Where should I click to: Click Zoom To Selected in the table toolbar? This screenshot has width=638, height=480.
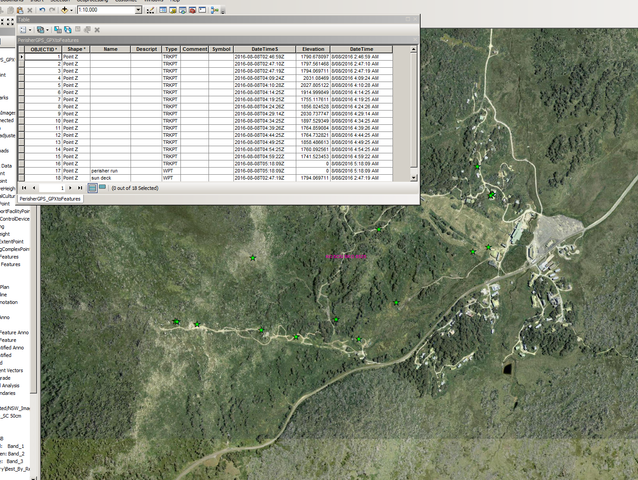pyautogui.click(x=87, y=30)
